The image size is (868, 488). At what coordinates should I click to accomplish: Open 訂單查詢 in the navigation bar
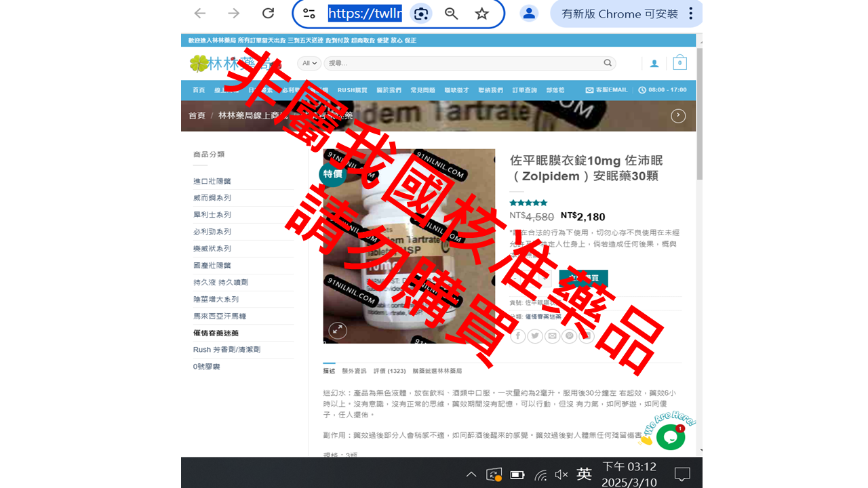[x=524, y=90]
